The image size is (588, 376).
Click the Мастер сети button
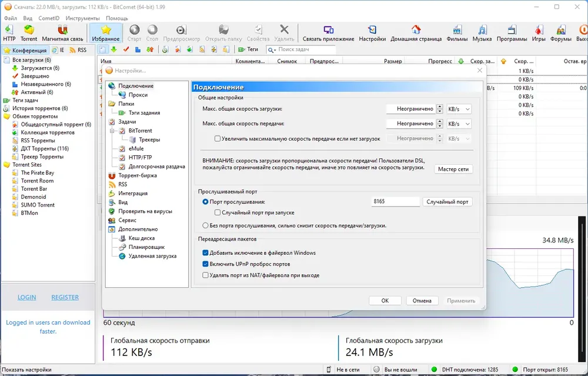coord(453,169)
